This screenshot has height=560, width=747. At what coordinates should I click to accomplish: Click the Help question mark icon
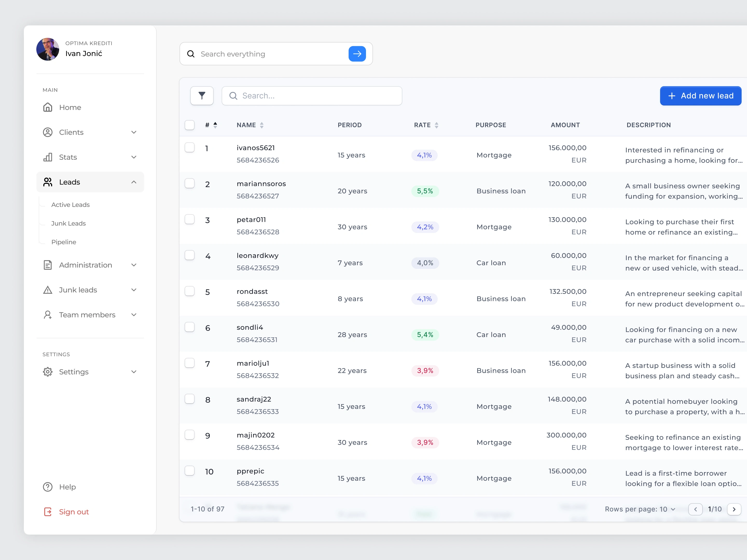(48, 487)
